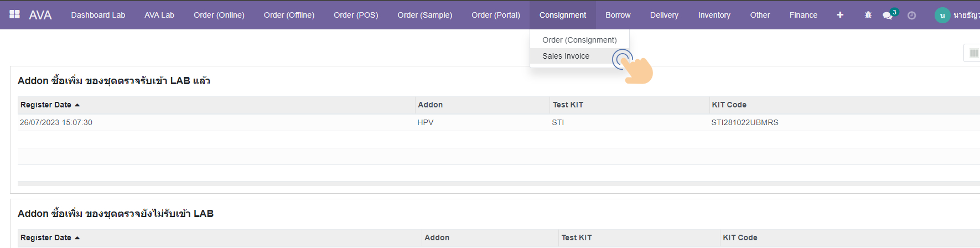Go to Dashboard Lab
The width and height of the screenshot is (980, 248).
click(x=98, y=15)
